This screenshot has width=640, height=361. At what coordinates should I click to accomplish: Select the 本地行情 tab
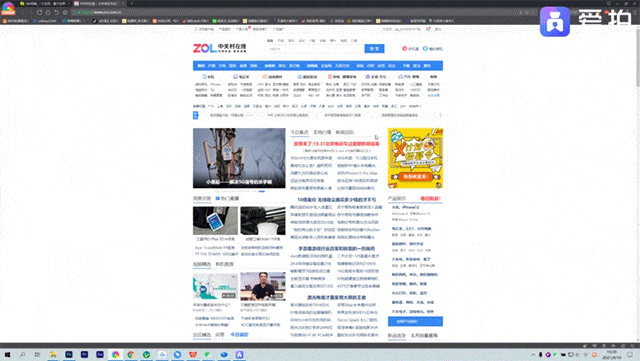point(322,132)
